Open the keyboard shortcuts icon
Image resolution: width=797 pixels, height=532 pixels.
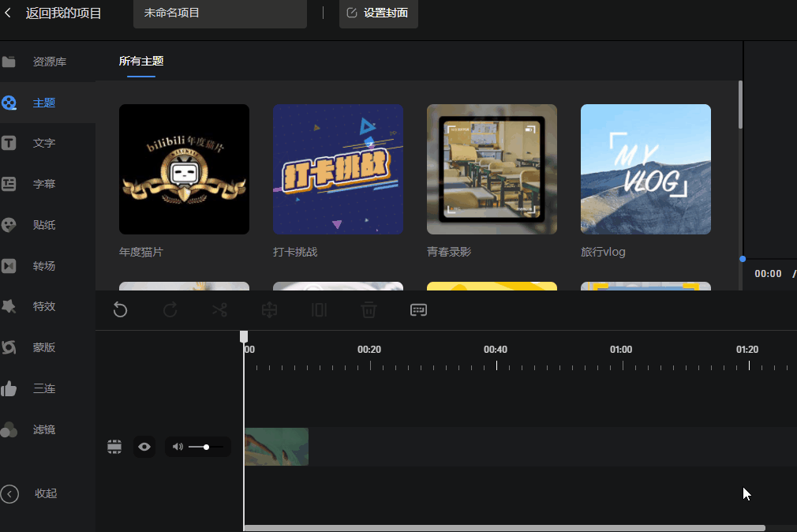click(418, 310)
